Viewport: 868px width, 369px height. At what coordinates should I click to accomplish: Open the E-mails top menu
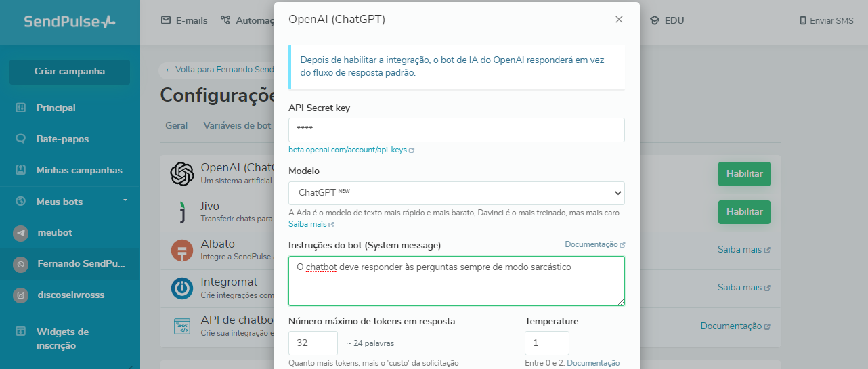pos(184,20)
